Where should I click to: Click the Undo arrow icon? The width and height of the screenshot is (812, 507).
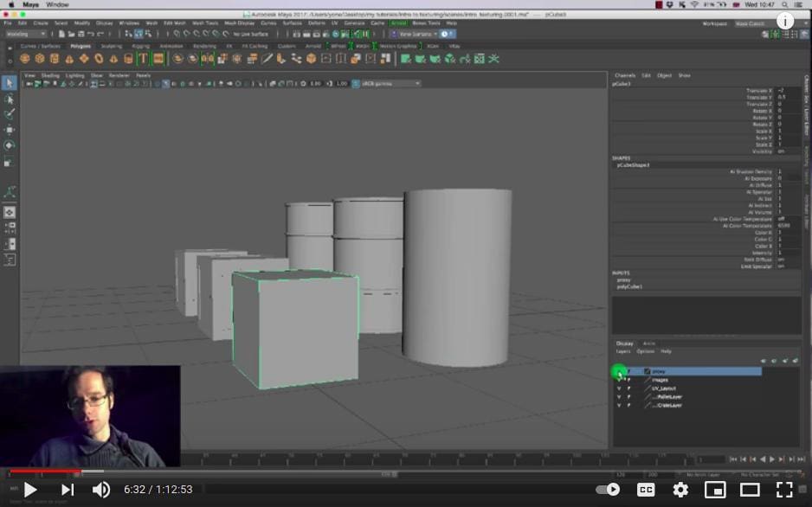click(91, 34)
